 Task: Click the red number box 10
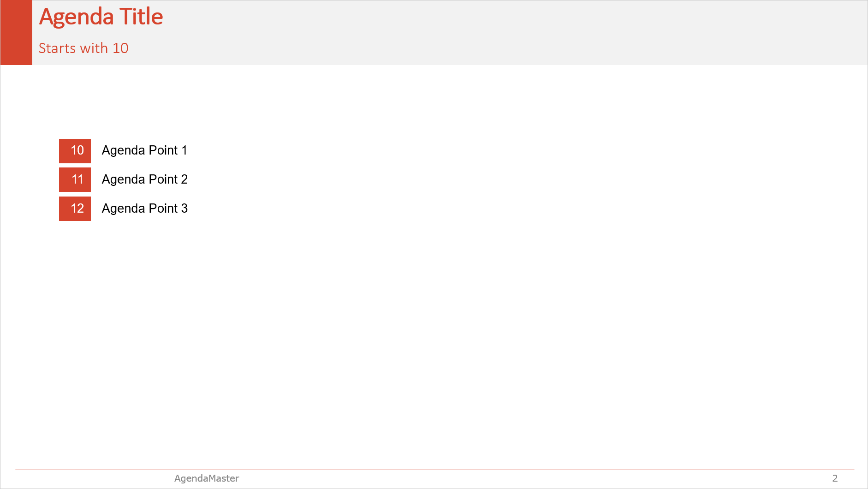75,151
